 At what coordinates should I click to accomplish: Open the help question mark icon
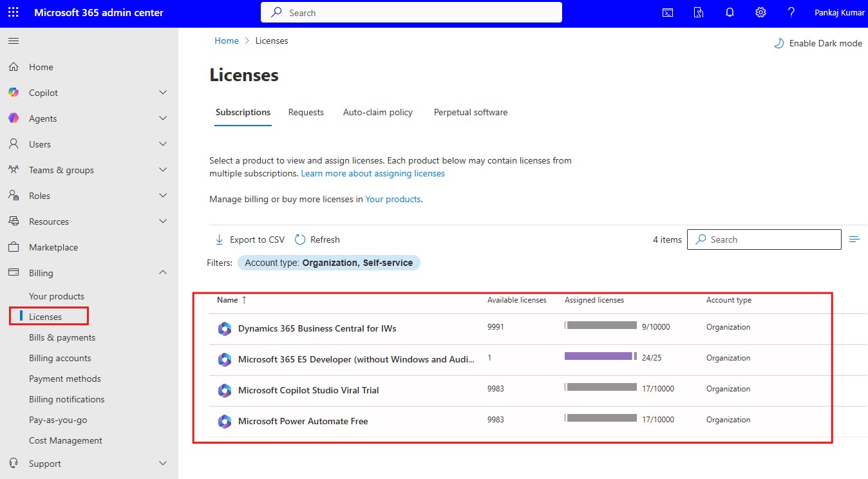pos(791,12)
